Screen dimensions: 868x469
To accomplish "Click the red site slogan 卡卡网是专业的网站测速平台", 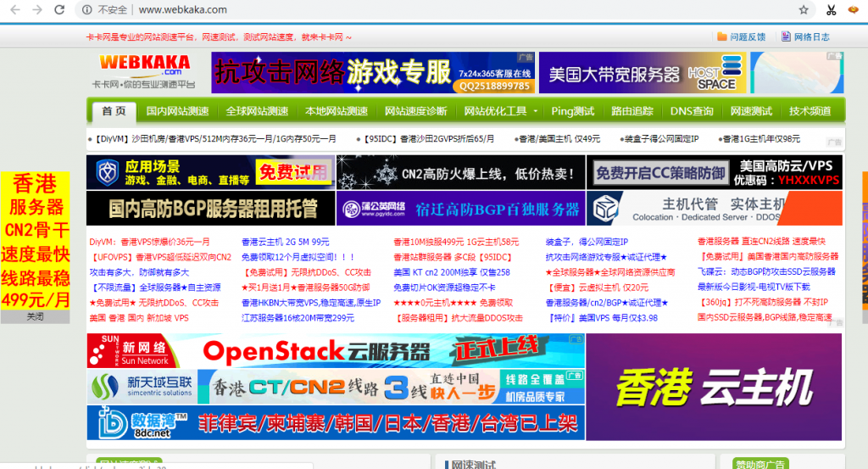I will (x=218, y=37).
